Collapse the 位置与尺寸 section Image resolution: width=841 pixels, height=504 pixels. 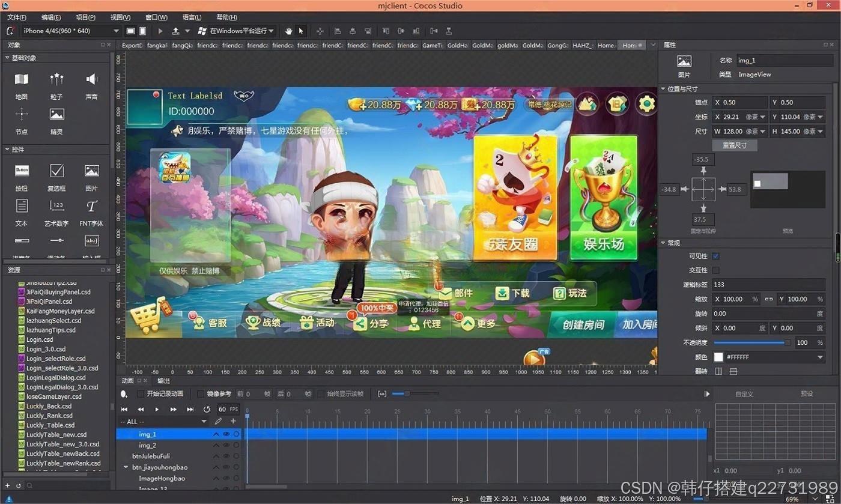pos(663,89)
